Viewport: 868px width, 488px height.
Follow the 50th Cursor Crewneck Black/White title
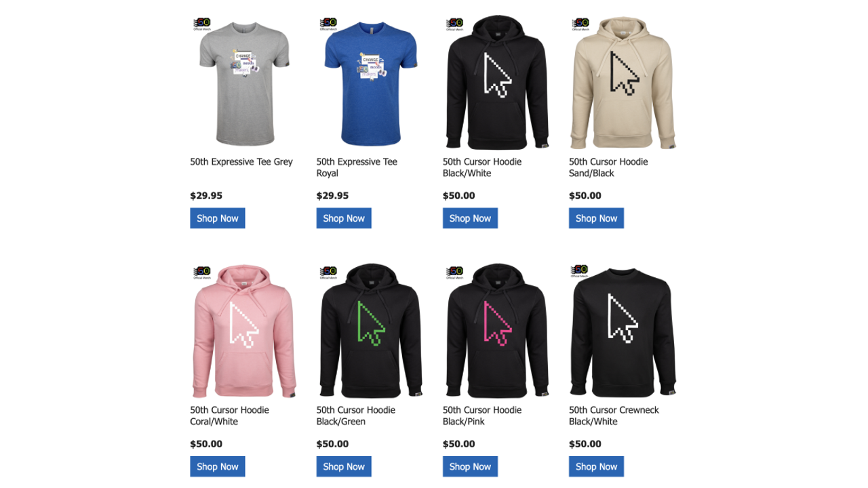[x=614, y=415]
